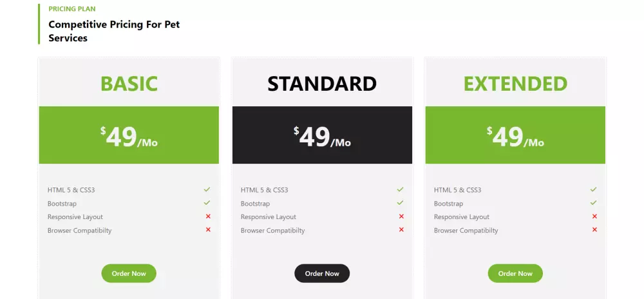Image resolution: width=644 pixels, height=299 pixels.
Task: Select the BASIC plan title
Action: pyautogui.click(x=129, y=84)
